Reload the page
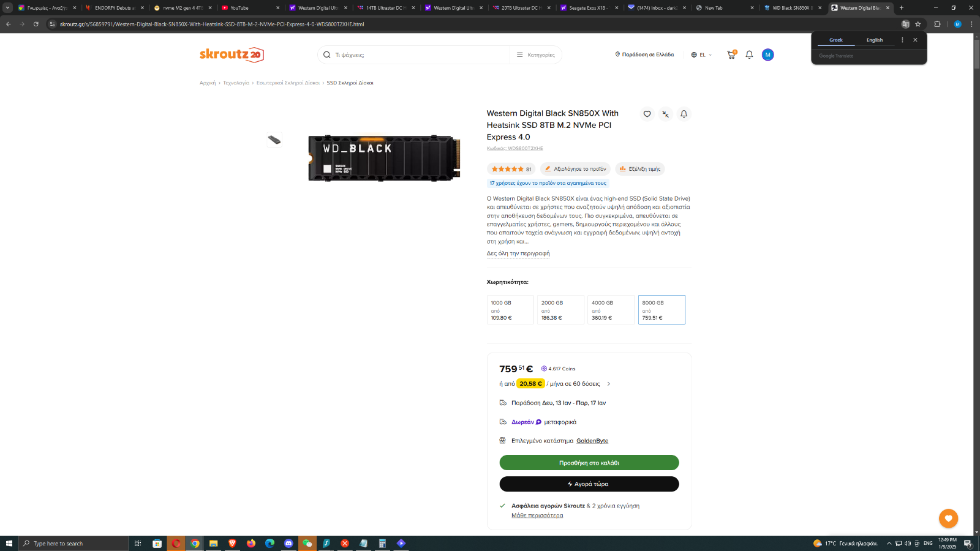 tap(36, 24)
